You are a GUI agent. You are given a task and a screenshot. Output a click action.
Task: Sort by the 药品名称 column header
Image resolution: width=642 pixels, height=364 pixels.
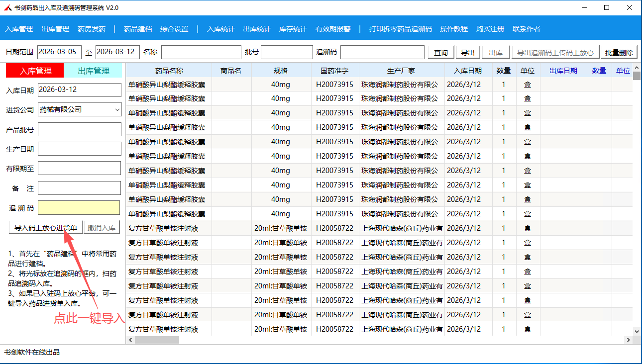(x=169, y=71)
